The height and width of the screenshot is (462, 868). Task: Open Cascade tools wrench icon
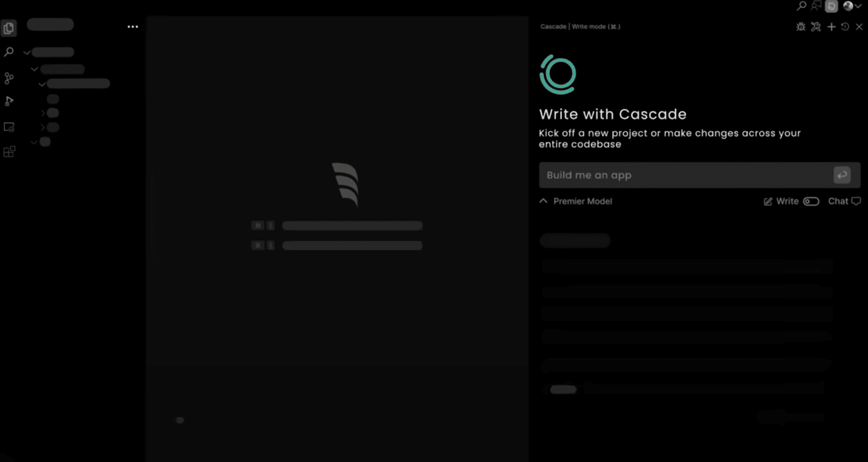pyautogui.click(x=815, y=27)
